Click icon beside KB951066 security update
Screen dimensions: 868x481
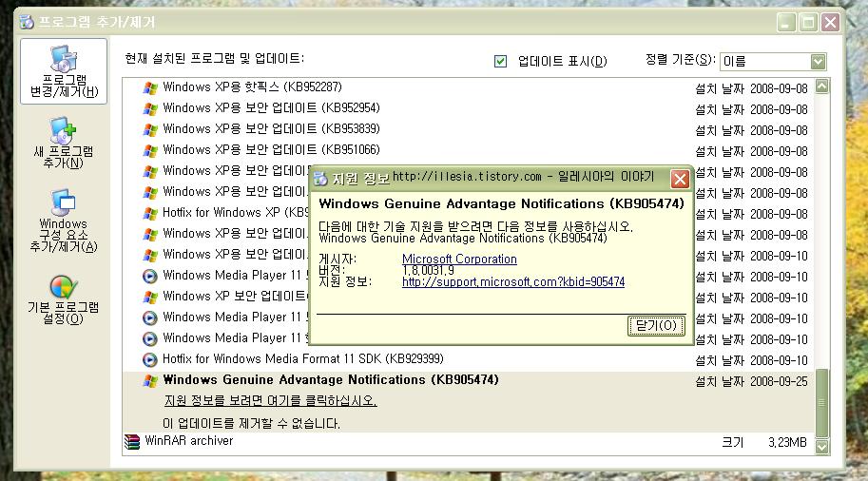coord(150,150)
